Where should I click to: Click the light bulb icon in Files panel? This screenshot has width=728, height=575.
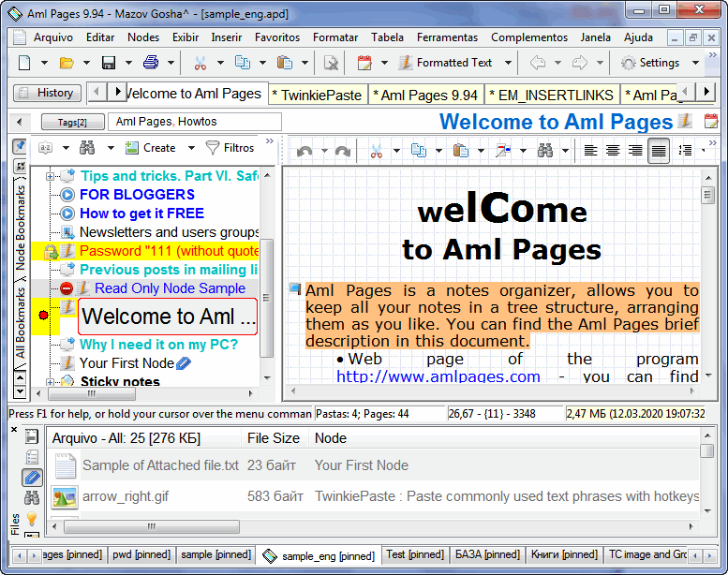[x=32, y=519]
